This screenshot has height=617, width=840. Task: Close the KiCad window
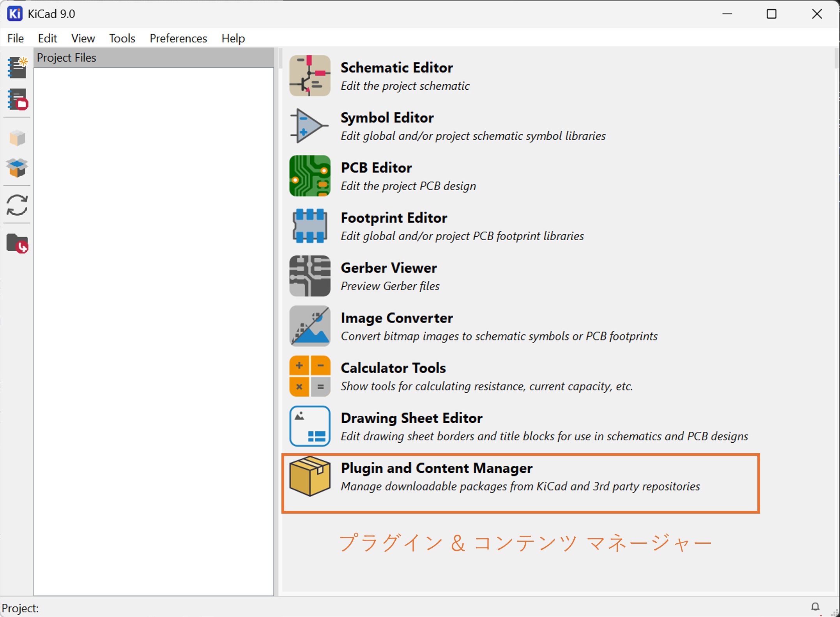817,14
